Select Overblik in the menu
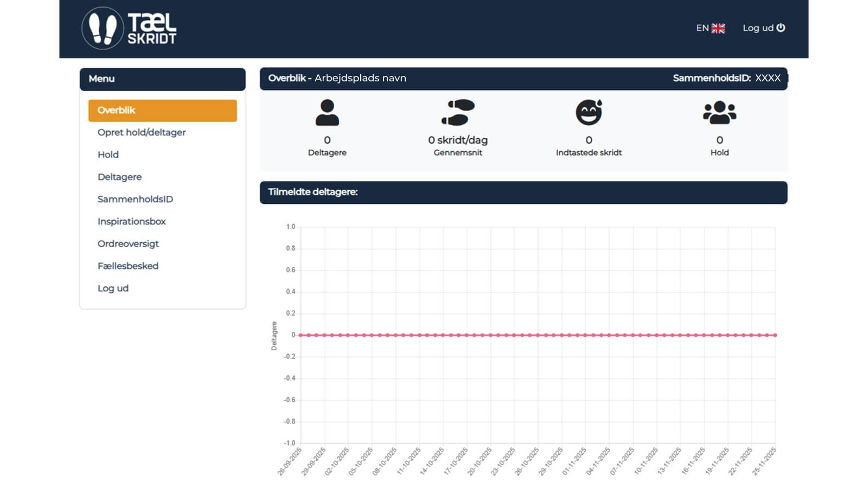Image resolution: width=868 pixels, height=488 pixels. (x=116, y=110)
